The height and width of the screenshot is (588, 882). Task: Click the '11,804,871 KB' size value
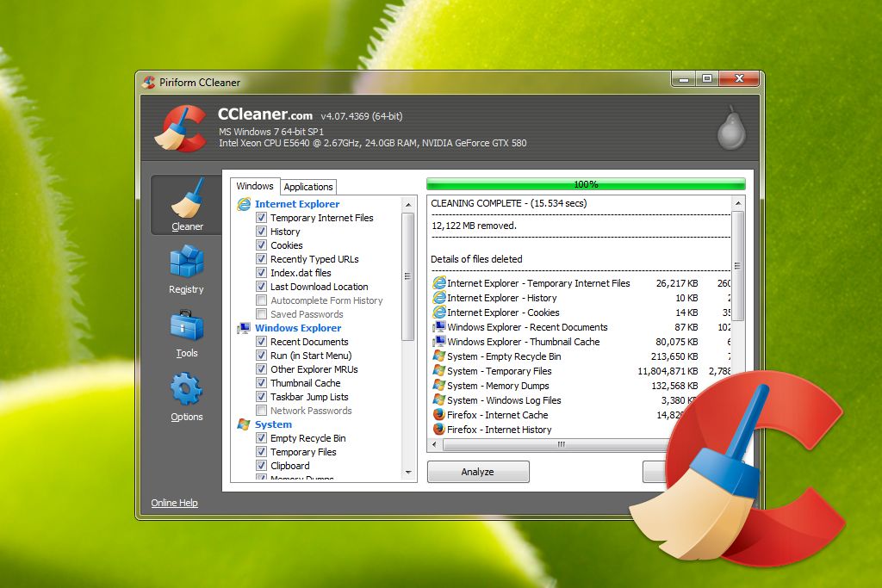668,371
